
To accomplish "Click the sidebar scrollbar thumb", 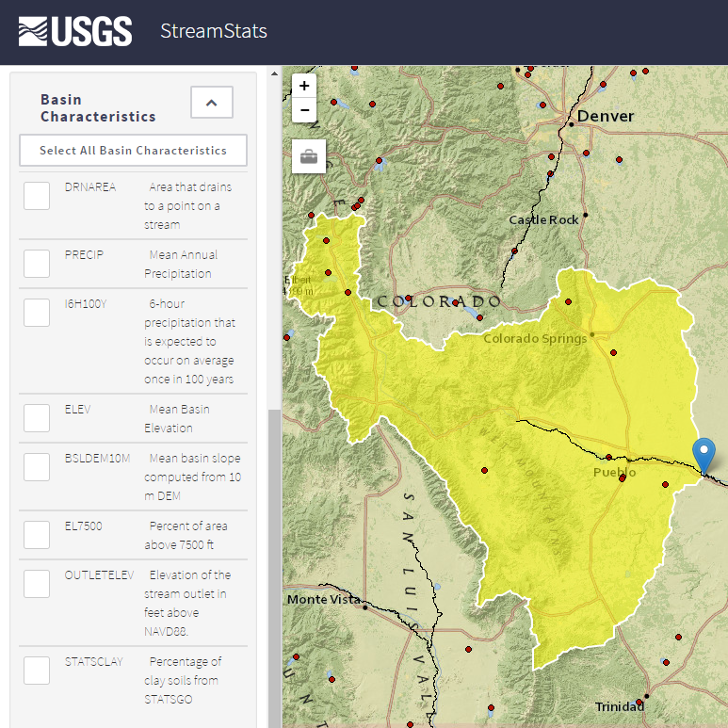I will pos(274,569).
